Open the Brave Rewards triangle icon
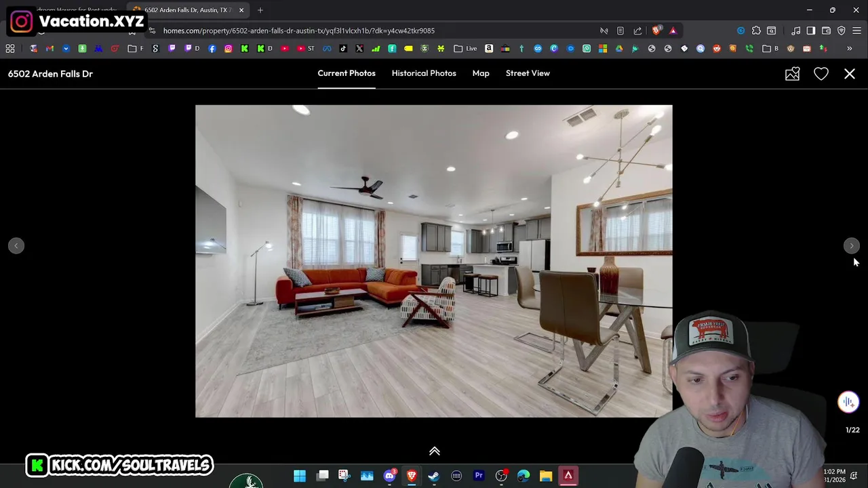This screenshot has height=488, width=868. click(x=673, y=30)
